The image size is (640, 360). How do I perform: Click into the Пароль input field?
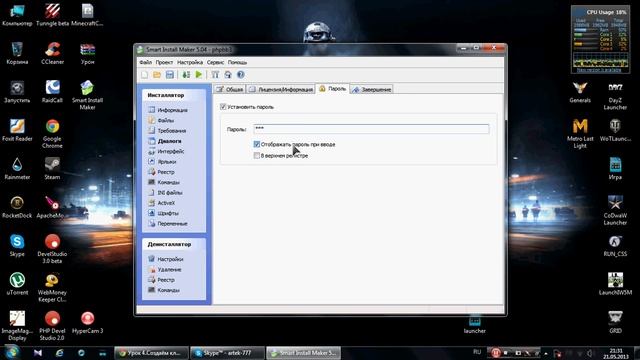(x=371, y=129)
